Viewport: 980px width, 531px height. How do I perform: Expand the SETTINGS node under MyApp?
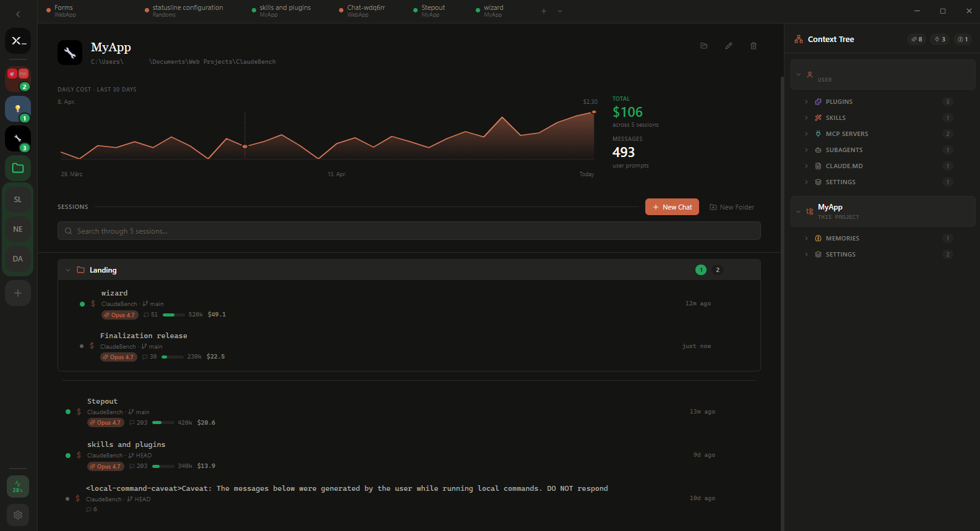coord(806,254)
